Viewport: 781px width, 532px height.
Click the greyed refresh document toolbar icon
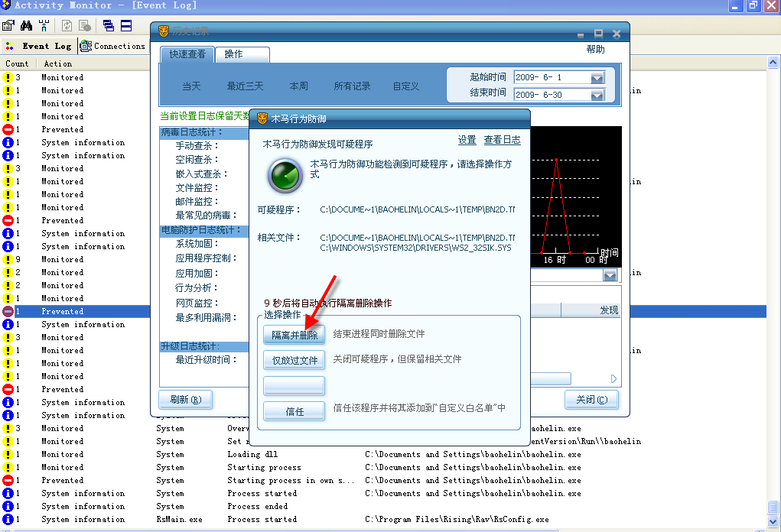67,25
